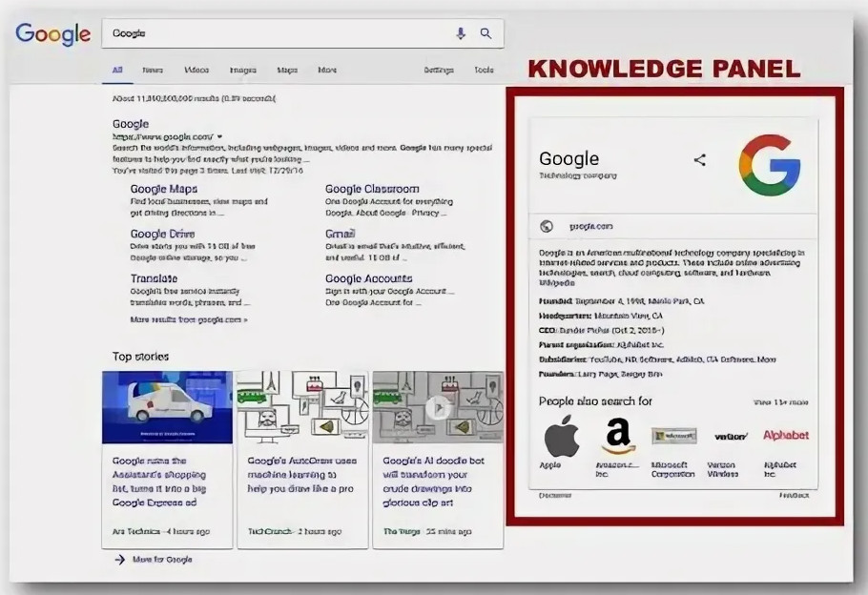The image size is (868, 595).
Task: Switch to the Maps tab
Action: (x=287, y=71)
